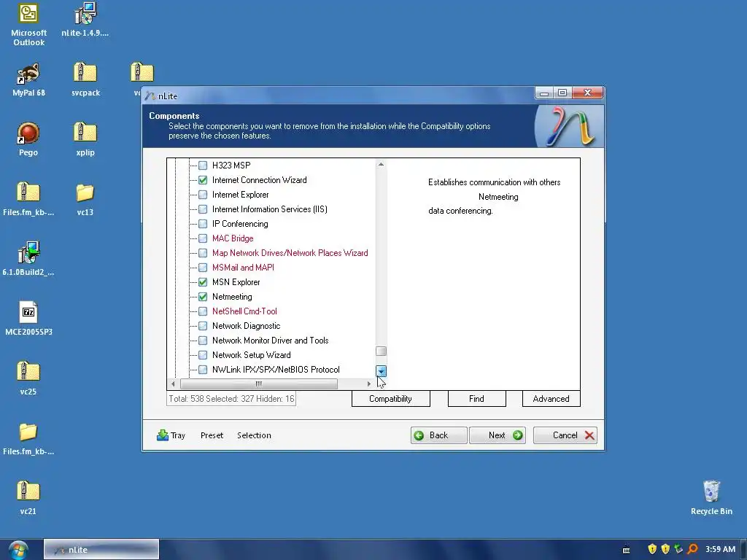747x560 pixels.
Task: Select the vc13 folder on the desktop
Action: [85, 199]
